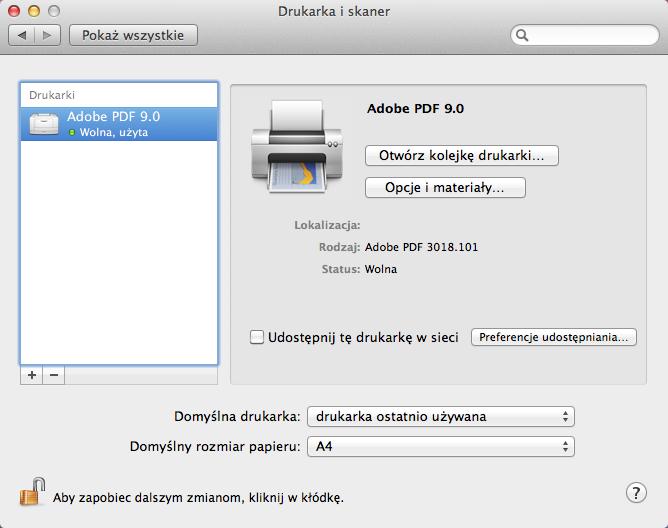668x528 pixels.
Task: Click the Status value Wolna
Action: click(381, 269)
